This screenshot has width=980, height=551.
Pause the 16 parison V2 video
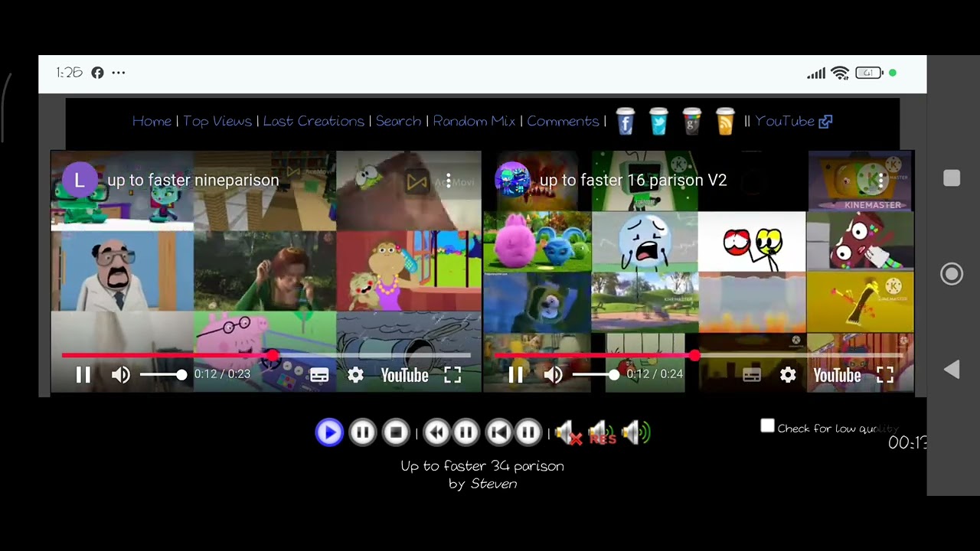pyautogui.click(x=515, y=375)
